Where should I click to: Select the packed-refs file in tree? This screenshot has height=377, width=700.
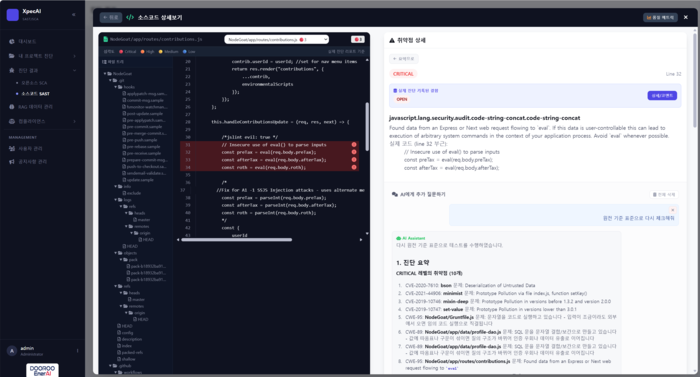131,353
